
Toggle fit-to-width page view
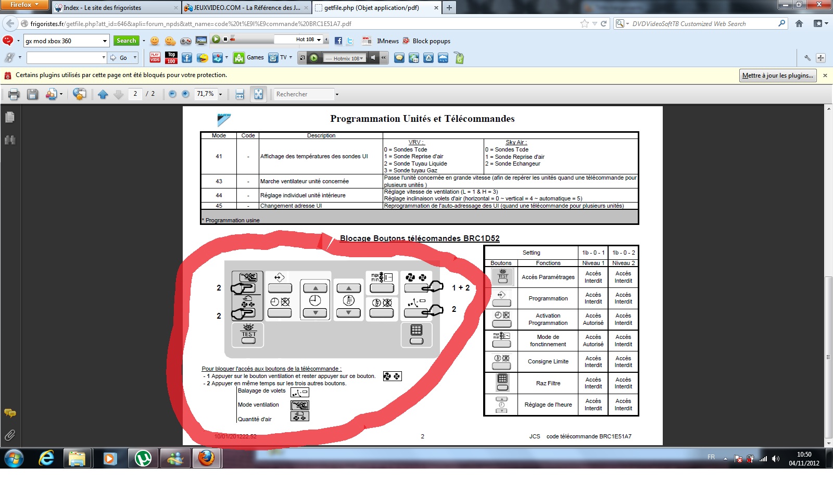[x=239, y=94]
